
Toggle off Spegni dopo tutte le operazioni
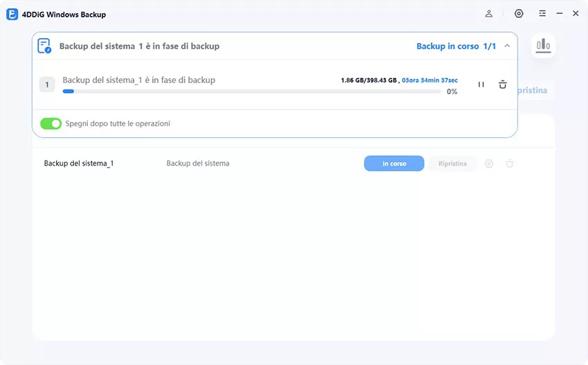coord(50,123)
